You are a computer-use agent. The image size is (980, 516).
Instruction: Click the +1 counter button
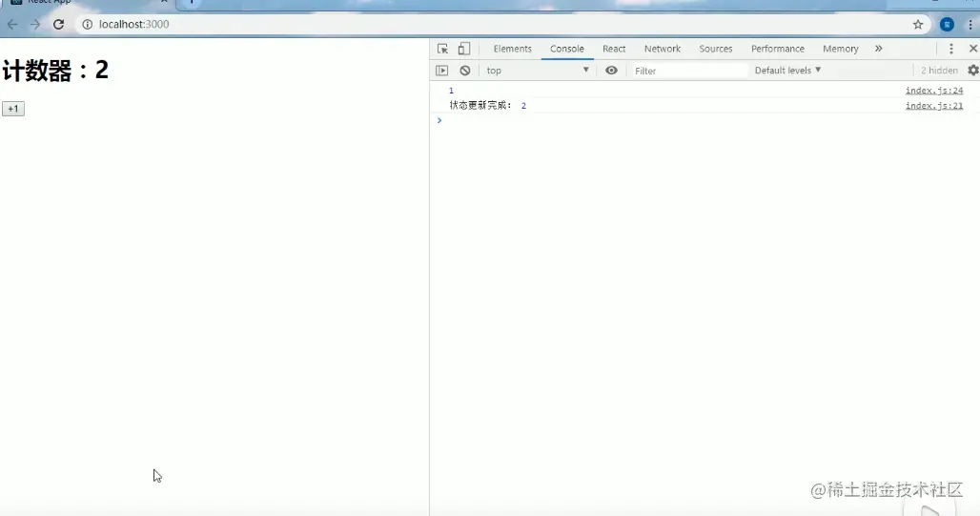13,109
